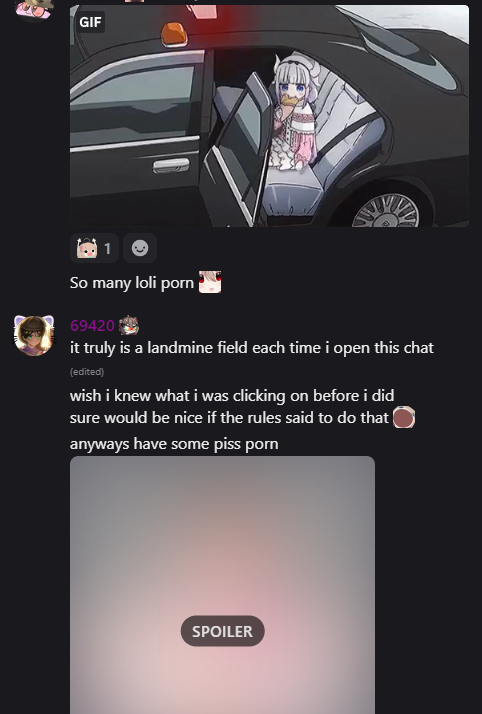Click the (edited) timestamp label
The height and width of the screenshot is (714, 482).
pos(87,372)
